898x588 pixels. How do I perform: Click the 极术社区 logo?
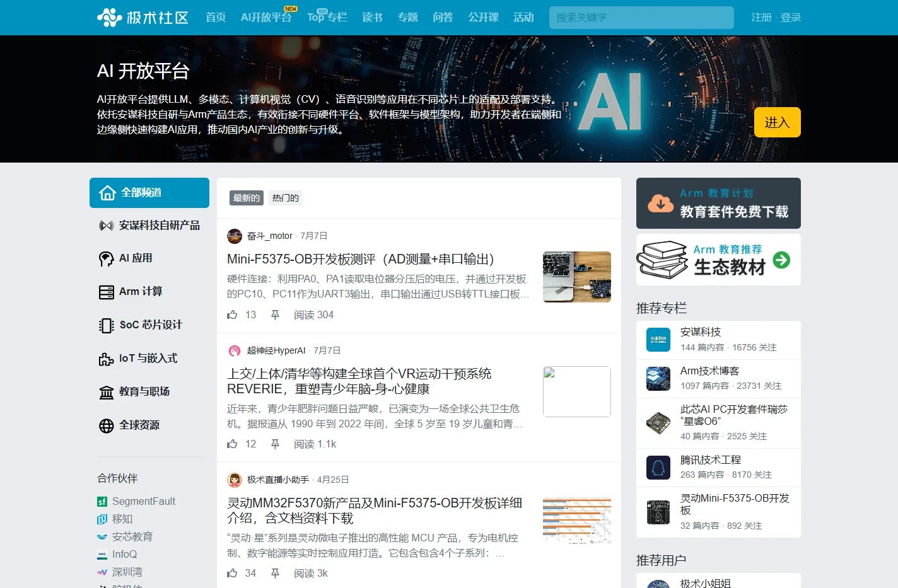point(143,17)
